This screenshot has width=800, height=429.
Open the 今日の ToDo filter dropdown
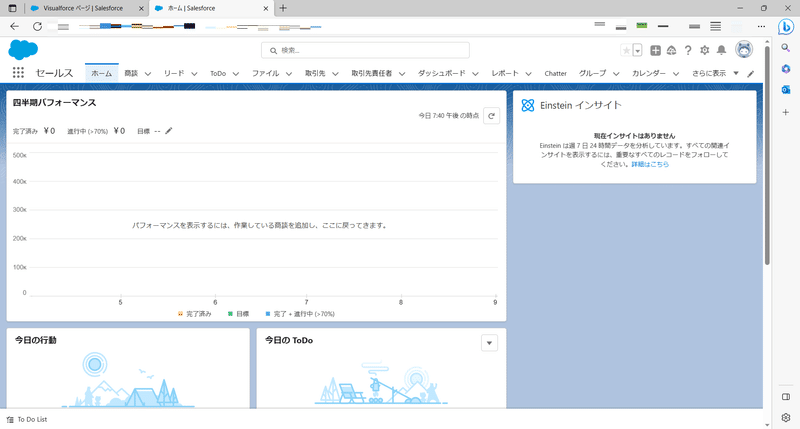click(489, 343)
